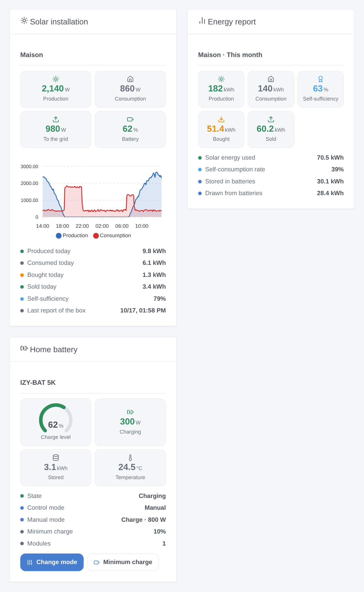Click the sun icon above 2,140 W
The image size is (364, 592).
56,79
